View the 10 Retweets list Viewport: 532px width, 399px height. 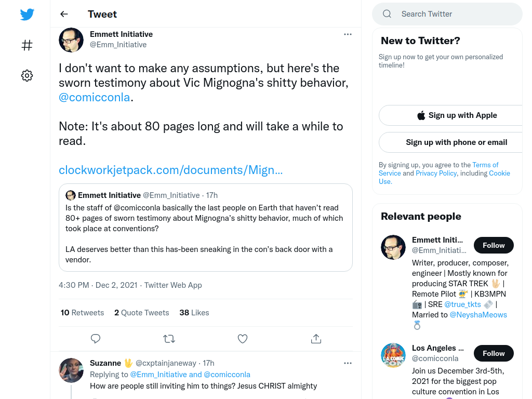click(83, 313)
